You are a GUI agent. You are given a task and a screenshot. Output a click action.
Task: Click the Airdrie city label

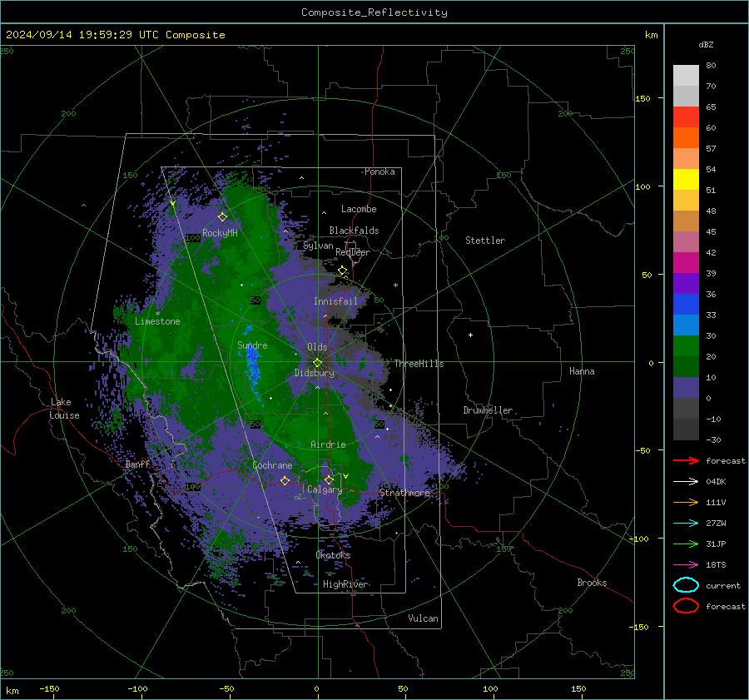(328, 444)
